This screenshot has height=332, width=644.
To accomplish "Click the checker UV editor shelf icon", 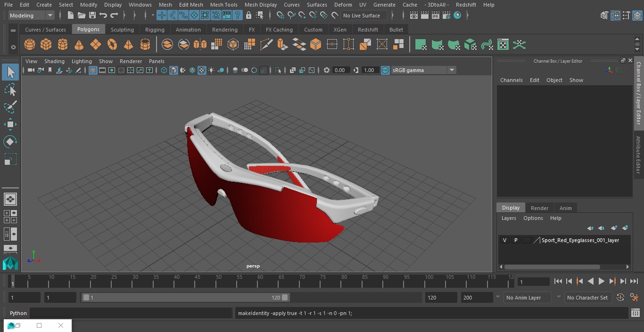I will tap(503, 45).
